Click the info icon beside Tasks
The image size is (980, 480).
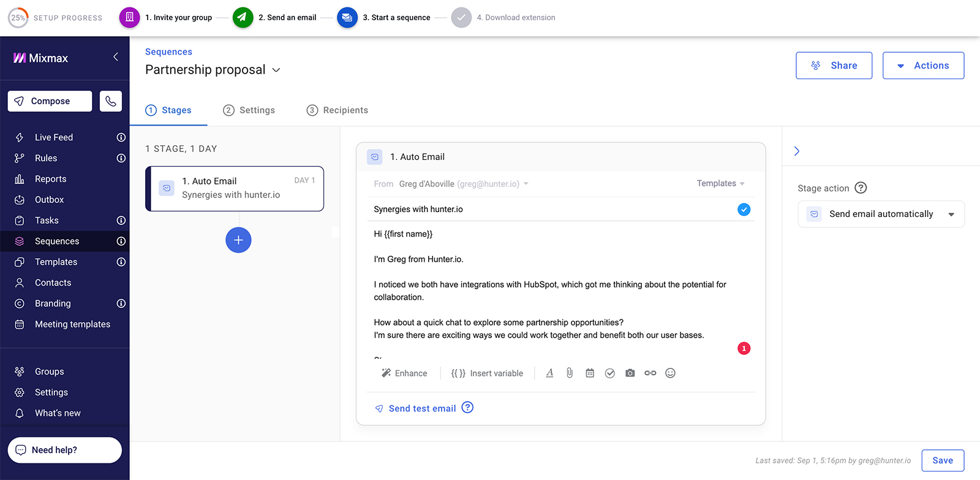(121, 220)
